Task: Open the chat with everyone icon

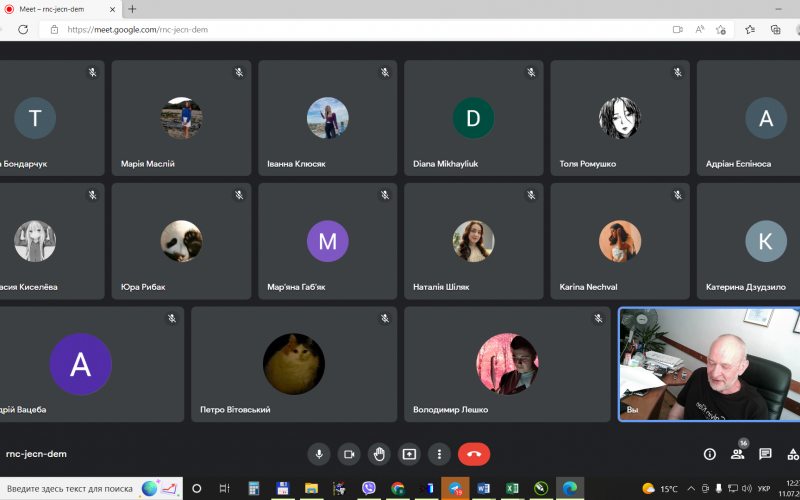Action: (765, 454)
